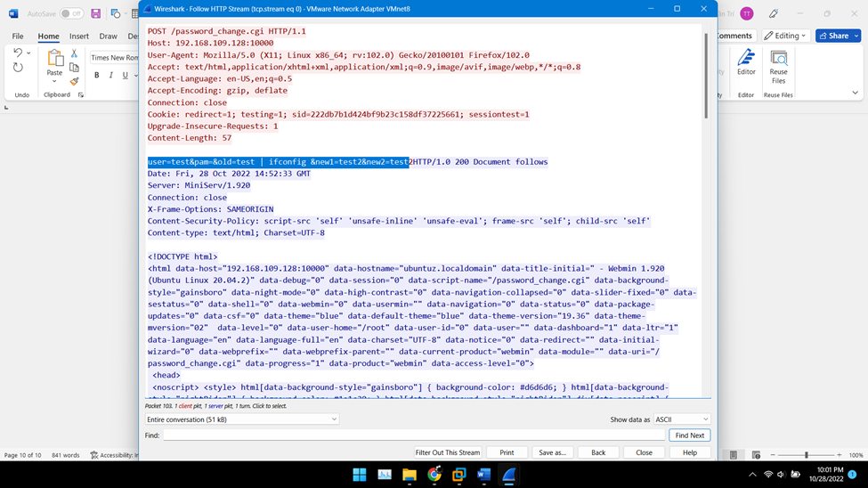This screenshot has height=488, width=868.
Task: Click the Wi-Fi network tray icon
Action: pos(767,475)
